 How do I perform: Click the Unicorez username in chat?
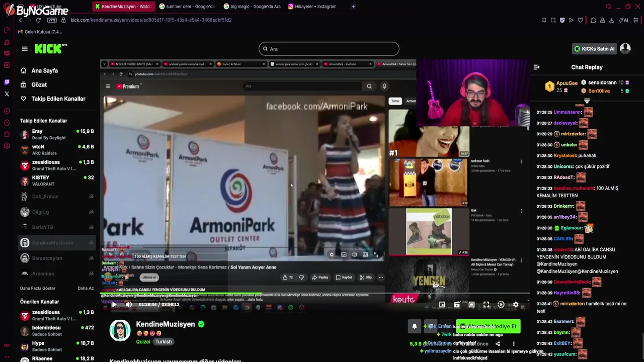coord(563,166)
